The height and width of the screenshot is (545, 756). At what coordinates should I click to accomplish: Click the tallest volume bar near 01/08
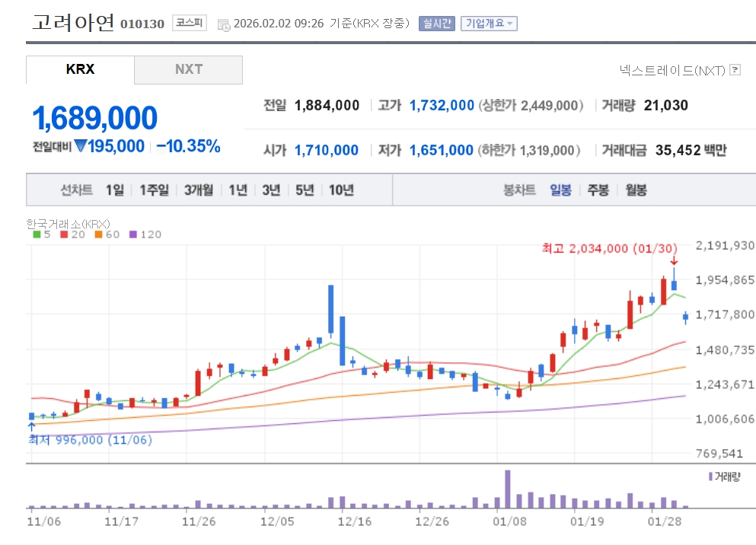click(508, 489)
